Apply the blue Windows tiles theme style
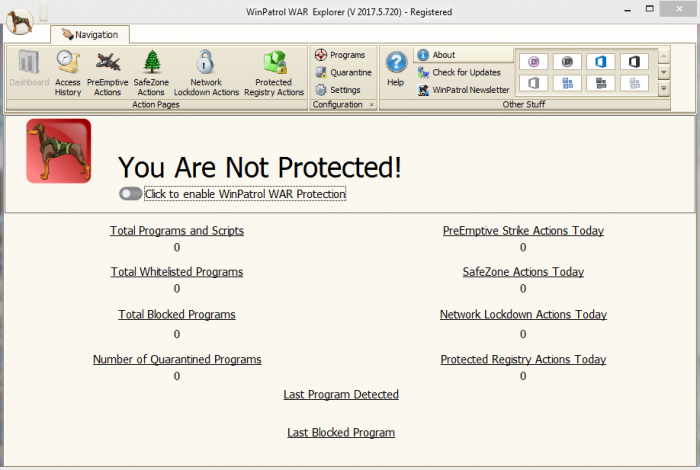Viewport: 700px width, 470px height. click(x=567, y=83)
